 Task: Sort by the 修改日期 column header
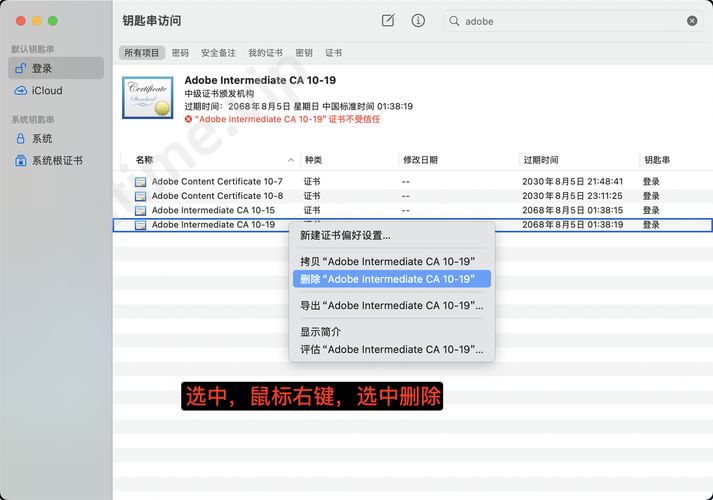point(420,160)
